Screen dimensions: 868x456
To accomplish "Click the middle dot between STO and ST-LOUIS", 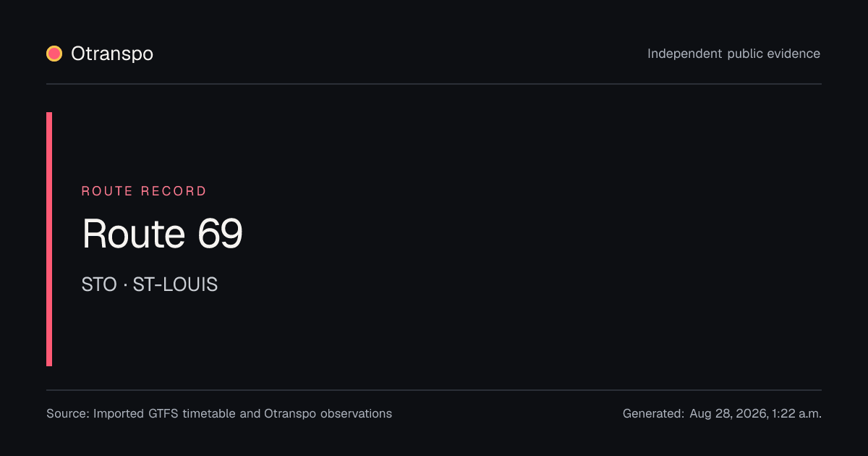I will (x=125, y=285).
